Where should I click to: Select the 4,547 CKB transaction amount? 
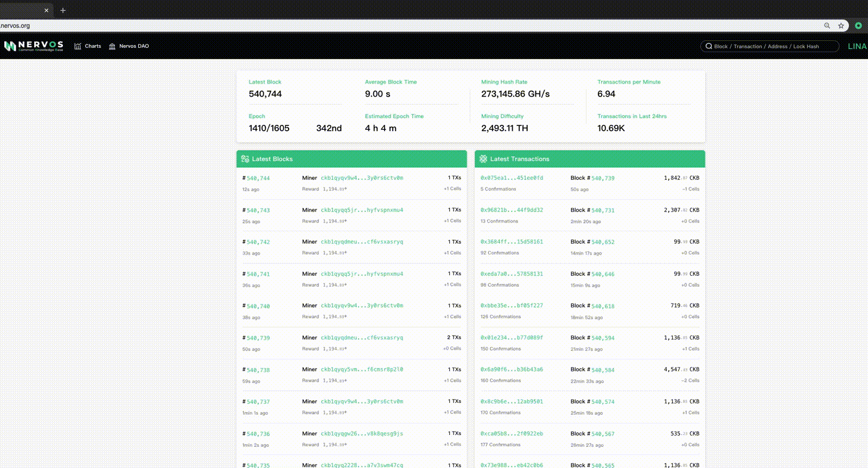coord(681,369)
